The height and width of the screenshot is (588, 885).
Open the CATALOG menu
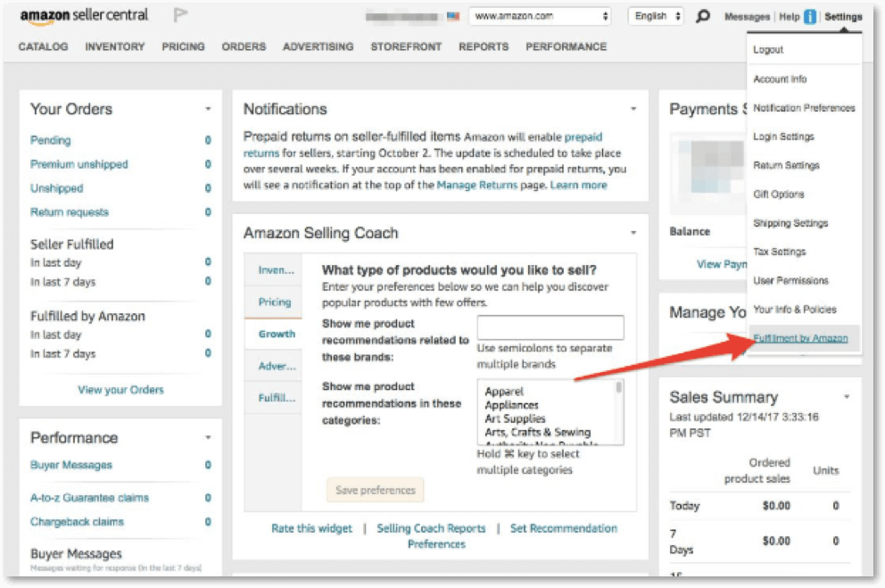(45, 46)
